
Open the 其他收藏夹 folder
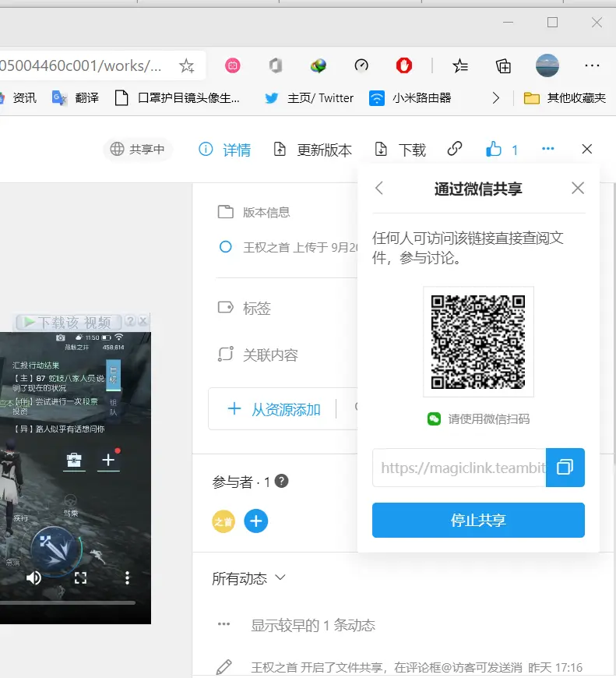[x=565, y=98]
